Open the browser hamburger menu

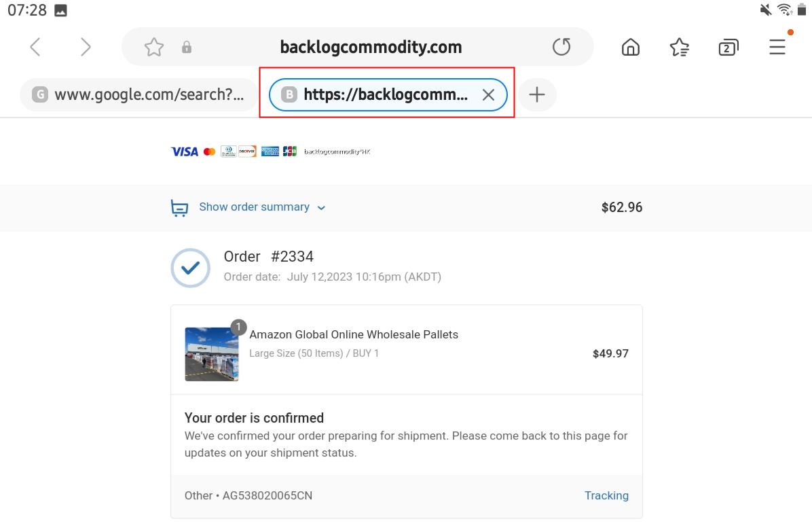(777, 47)
